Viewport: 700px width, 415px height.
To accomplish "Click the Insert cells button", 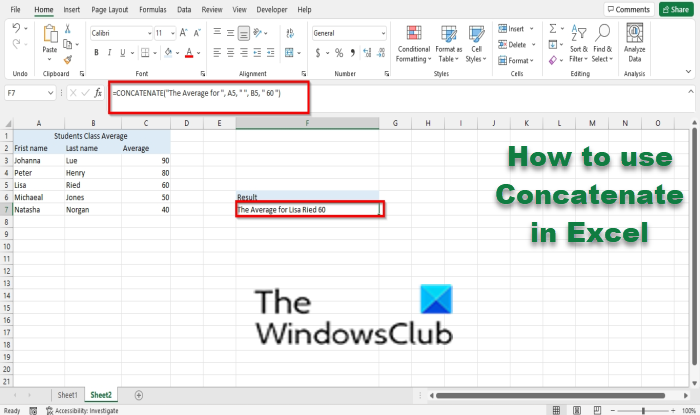I will (x=516, y=29).
